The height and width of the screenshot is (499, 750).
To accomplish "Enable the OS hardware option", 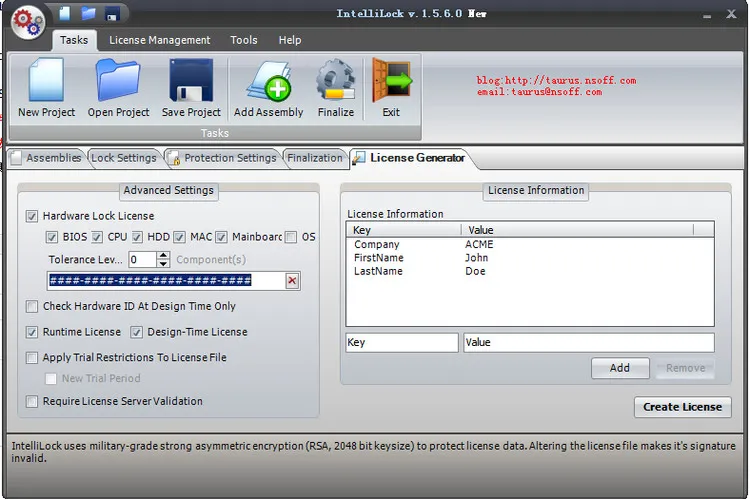I will 291,237.
